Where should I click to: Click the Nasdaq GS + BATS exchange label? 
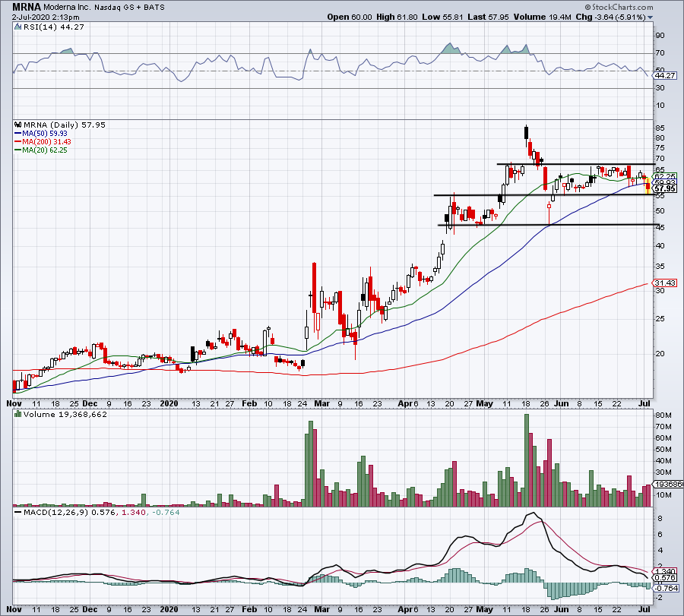129,8
